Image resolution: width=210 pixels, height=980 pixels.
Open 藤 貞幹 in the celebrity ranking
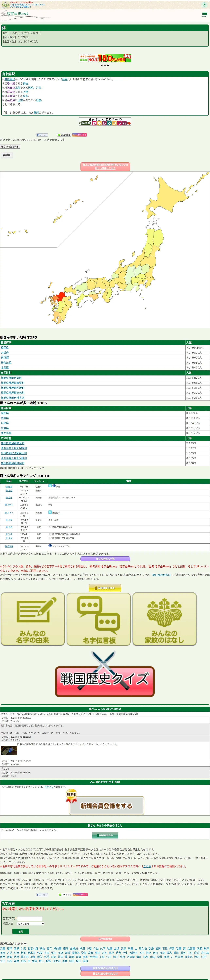(x=9, y=527)
